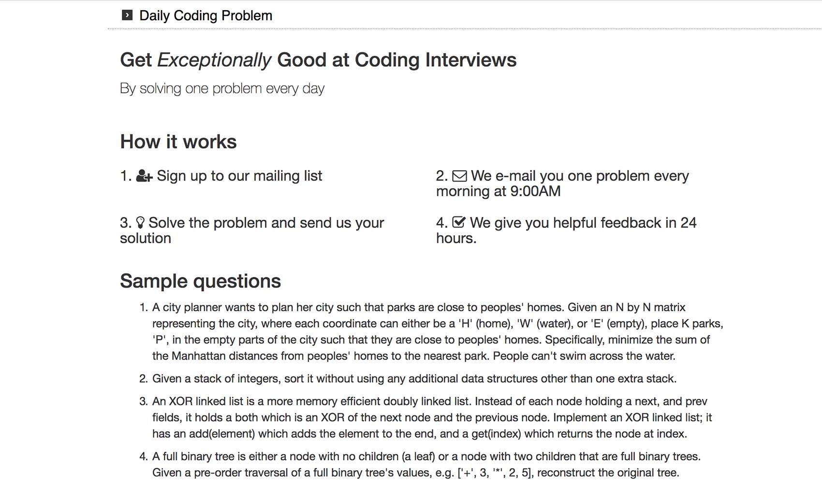Image resolution: width=822 pixels, height=504 pixels.
Task: Click the "Sample questions" heading
Action: coord(200,281)
